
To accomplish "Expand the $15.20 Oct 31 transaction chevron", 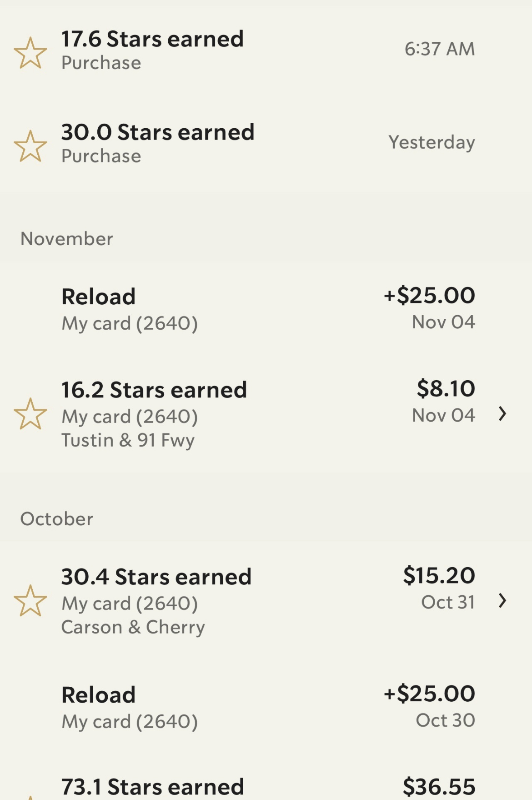I will tap(502, 601).
